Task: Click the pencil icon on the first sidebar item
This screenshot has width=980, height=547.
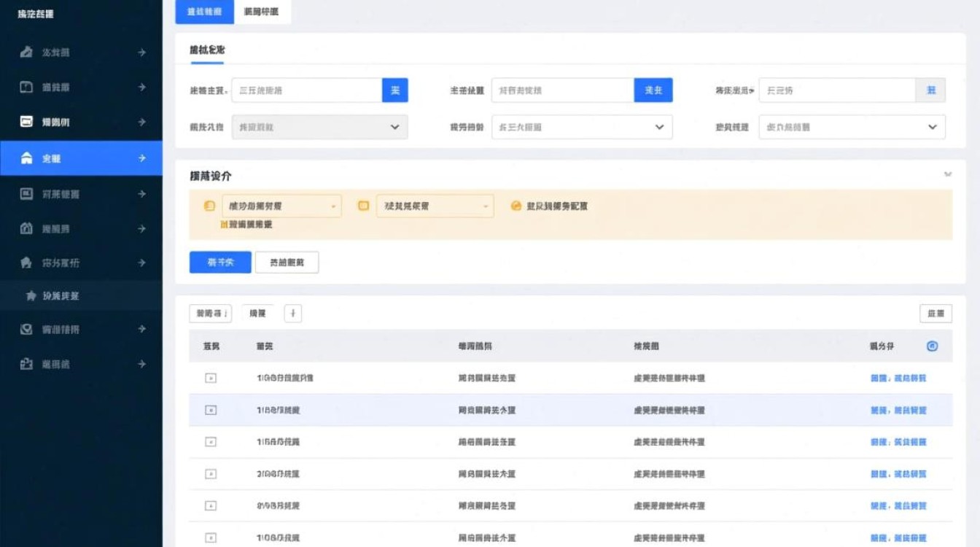Action: pyautogui.click(x=27, y=52)
